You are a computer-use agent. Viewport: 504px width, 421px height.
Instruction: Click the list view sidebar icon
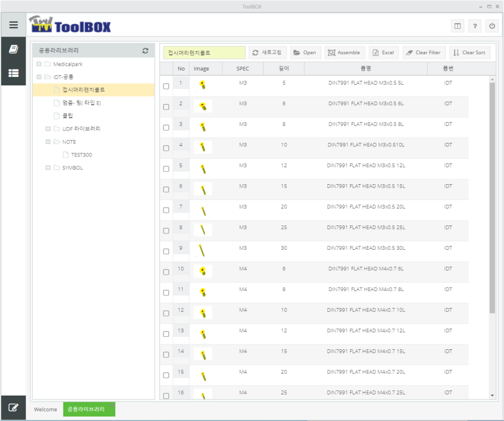(x=13, y=73)
